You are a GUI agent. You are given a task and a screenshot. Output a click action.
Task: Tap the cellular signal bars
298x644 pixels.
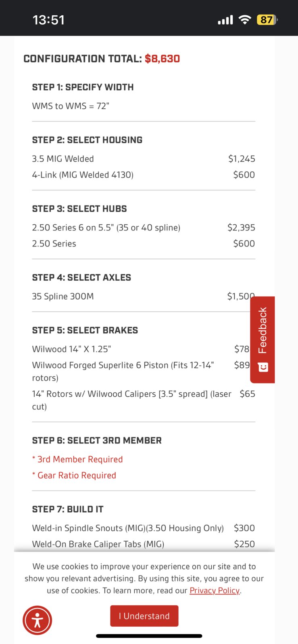[225, 20]
